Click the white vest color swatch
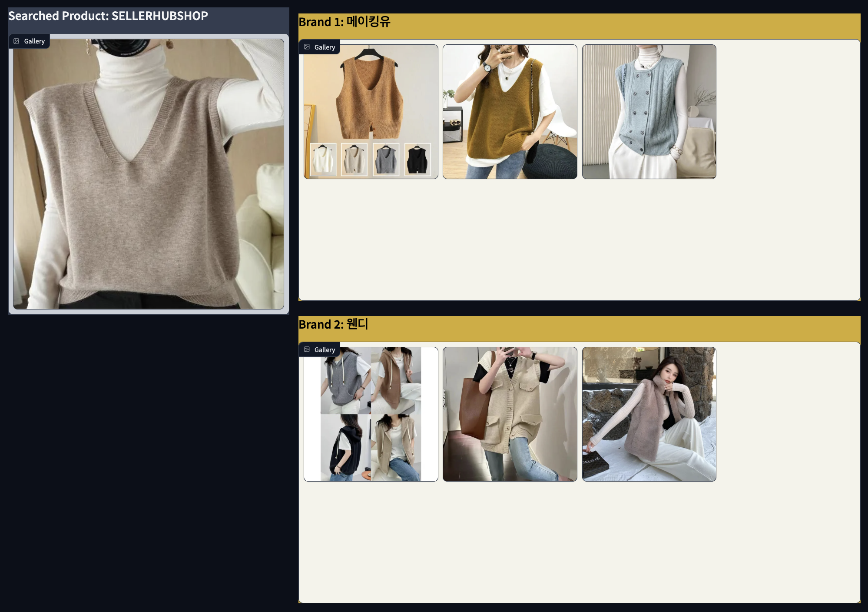The height and width of the screenshot is (612, 868). coord(323,160)
